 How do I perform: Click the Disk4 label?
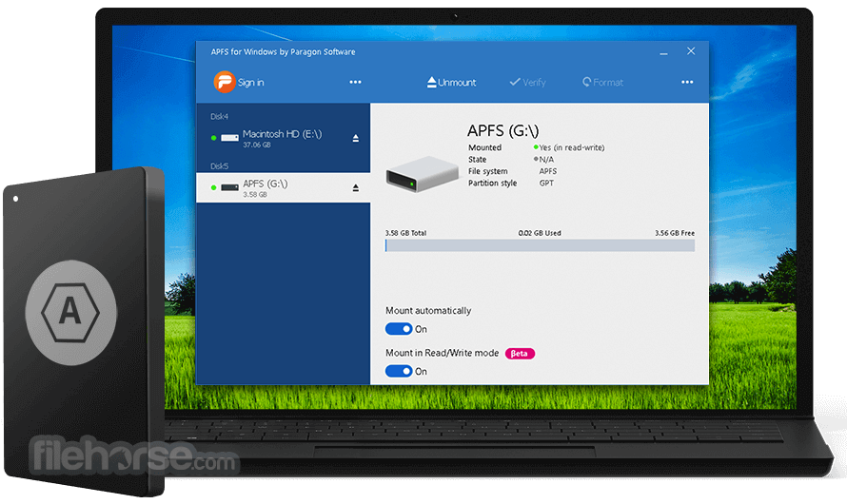[x=219, y=116]
